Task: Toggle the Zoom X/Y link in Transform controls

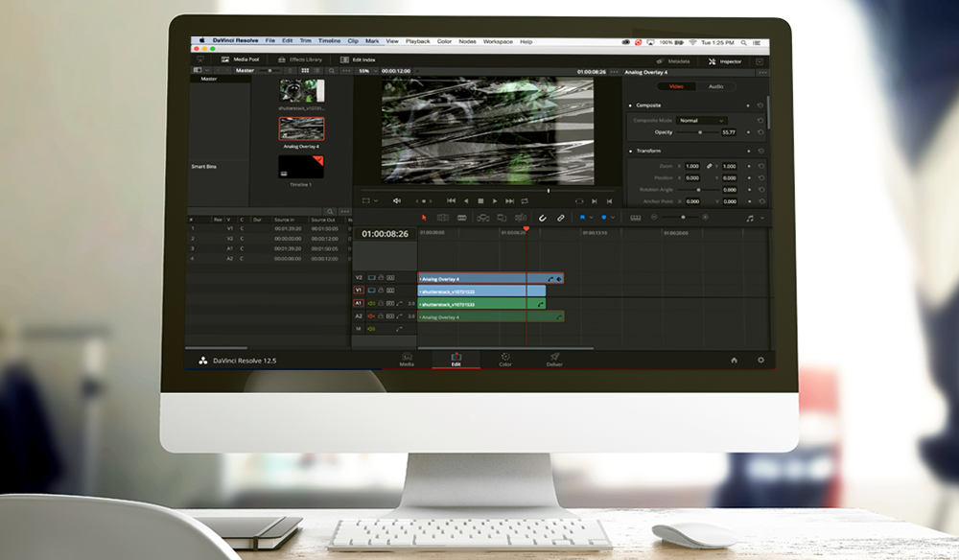Action: click(x=710, y=166)
